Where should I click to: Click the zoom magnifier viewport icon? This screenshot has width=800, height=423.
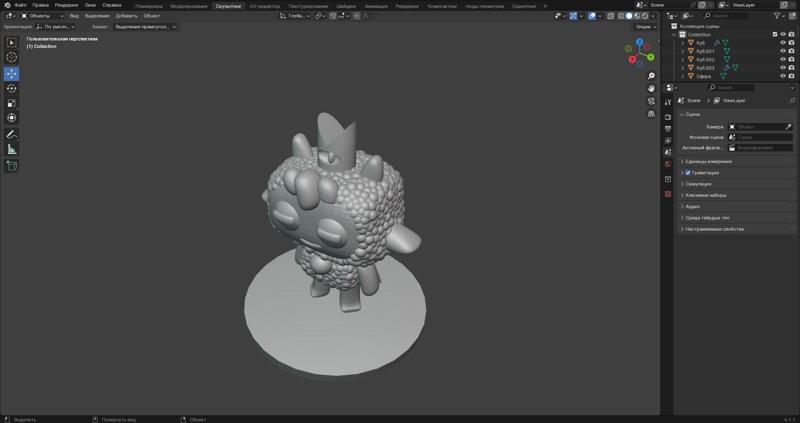pyautogui.click(x=651, y=76)
